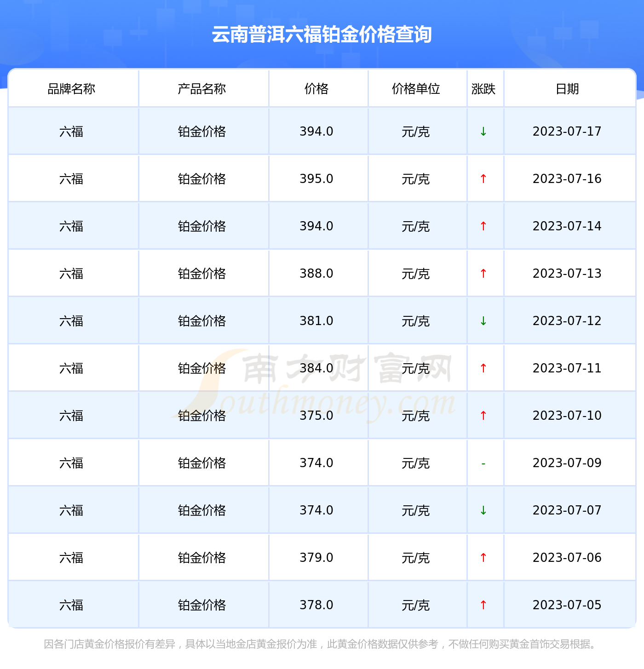Select the date 2023-07-07
644x669 pixels.
point(567,510)
